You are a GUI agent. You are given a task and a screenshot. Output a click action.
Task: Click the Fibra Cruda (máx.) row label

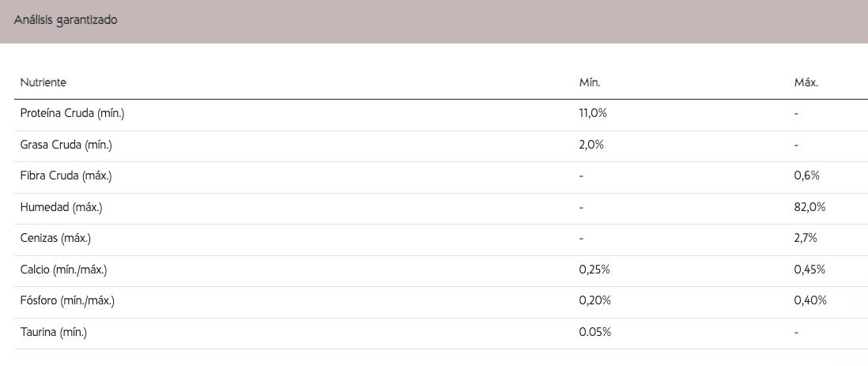click(66, 176)
